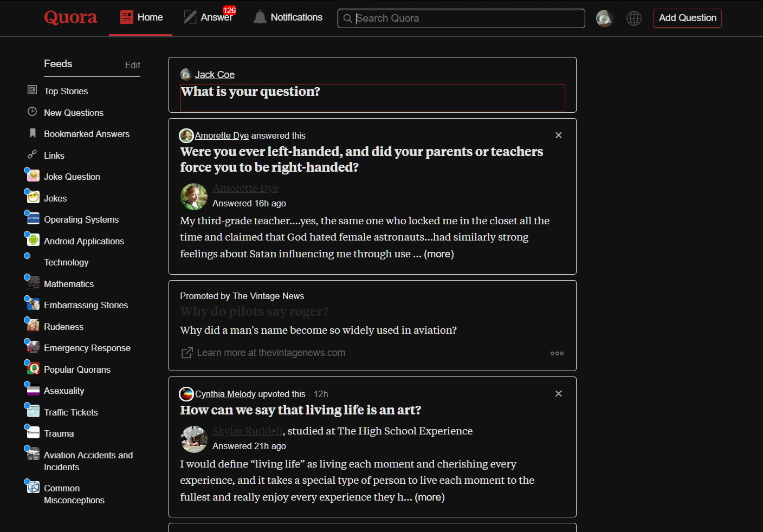Select the Mathematics topic icon

(x=33, y=283)
